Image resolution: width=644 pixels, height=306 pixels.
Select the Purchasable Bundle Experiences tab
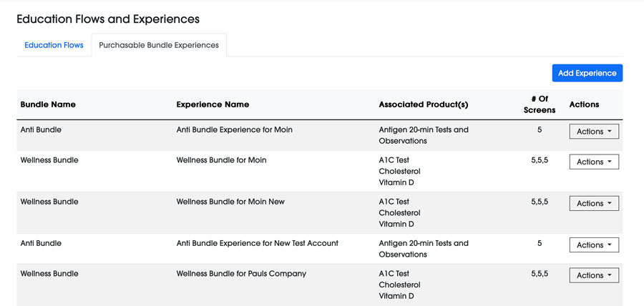coord(159,45)
